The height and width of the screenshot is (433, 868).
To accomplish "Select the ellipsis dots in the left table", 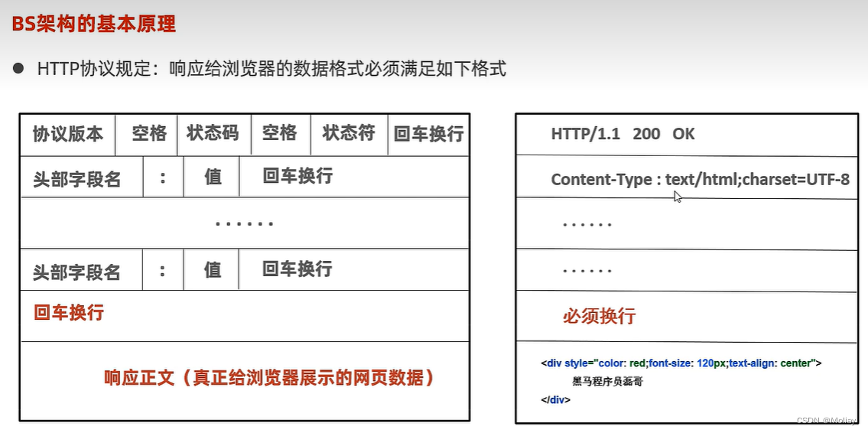I will [244, 224].
